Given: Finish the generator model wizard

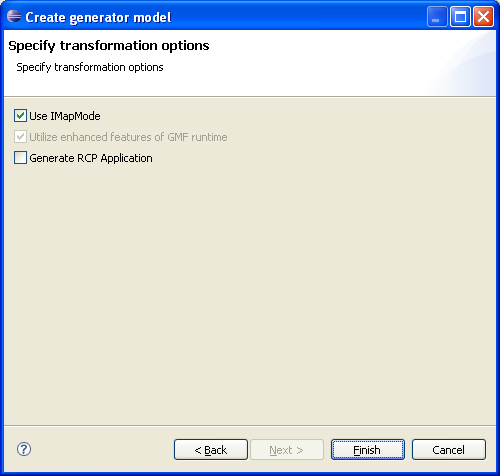Looking at the screenshot, I should [368, 450].
